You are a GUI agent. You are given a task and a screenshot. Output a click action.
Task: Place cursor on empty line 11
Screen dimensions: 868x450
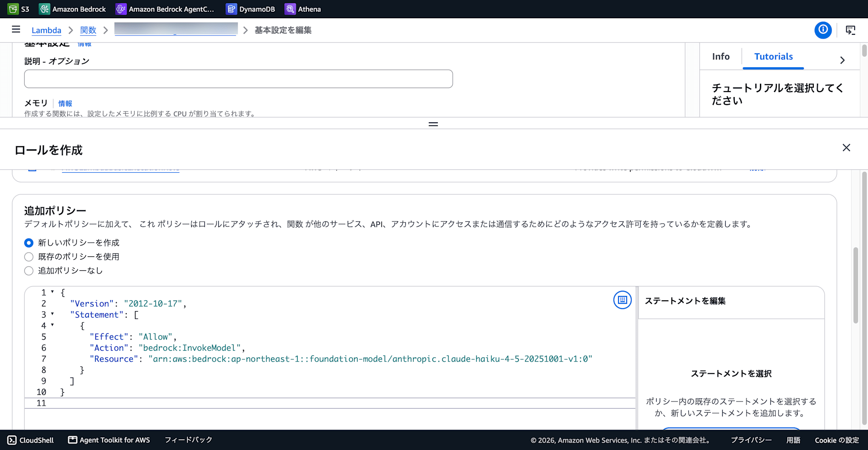tap(330, 403)
